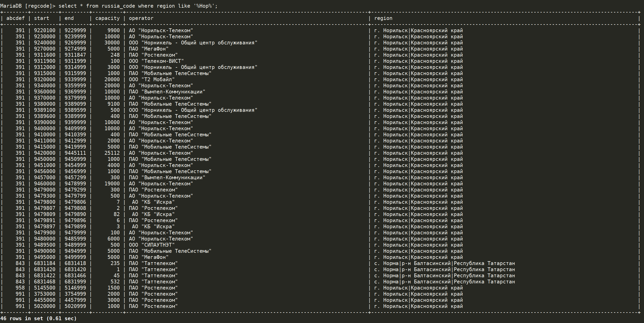Click capacity value 248
This screenshot has width=644, height=323.
(115, 55)
